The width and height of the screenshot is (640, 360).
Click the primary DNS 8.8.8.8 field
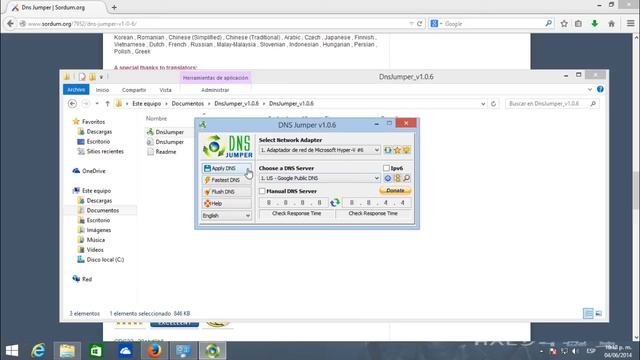tap(294, 202)
